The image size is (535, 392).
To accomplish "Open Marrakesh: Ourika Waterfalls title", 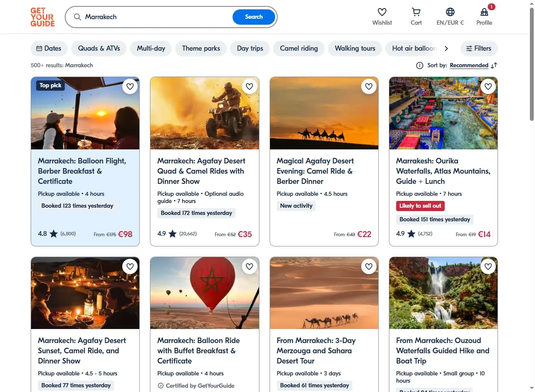I will (443, 171).
